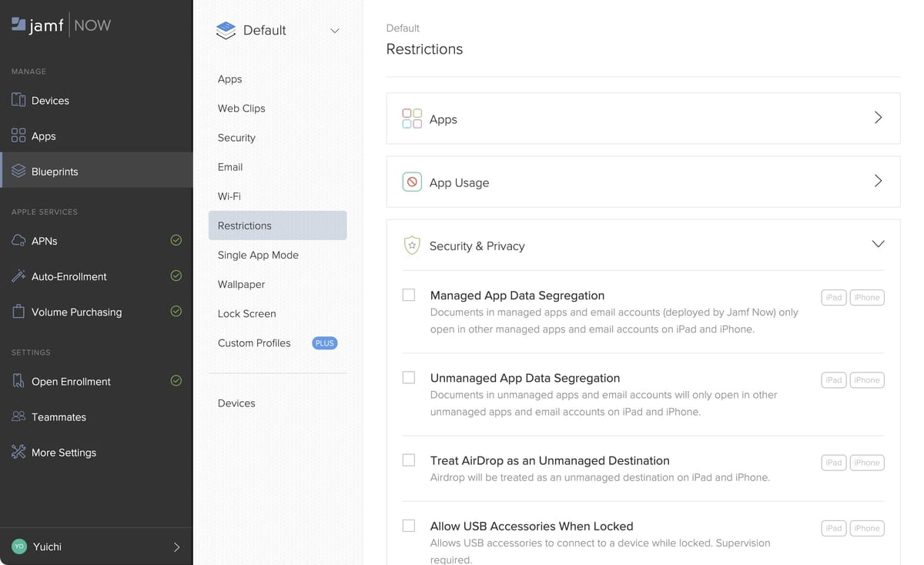Open the Volume Purchasing page
The height and width of the screenshot is (565, 924).
(x=96, y=311)
